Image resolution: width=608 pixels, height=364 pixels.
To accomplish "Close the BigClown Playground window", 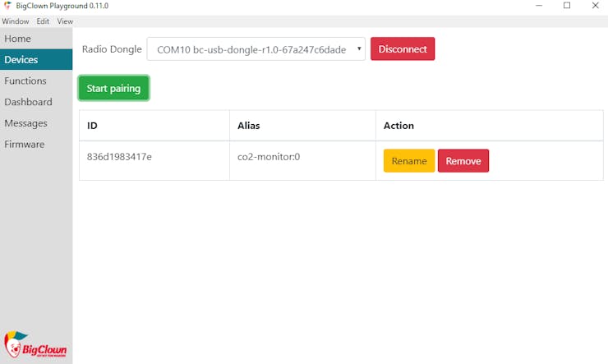I will 595,6.
